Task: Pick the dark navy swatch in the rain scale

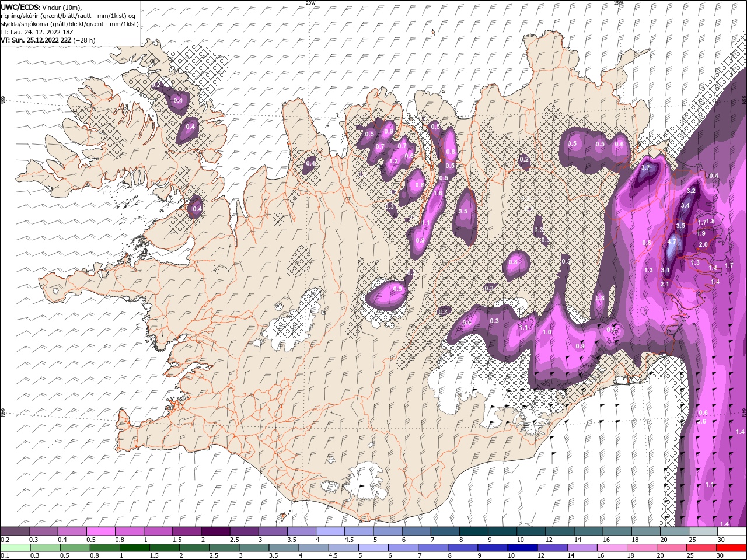Action: [522, 548]
